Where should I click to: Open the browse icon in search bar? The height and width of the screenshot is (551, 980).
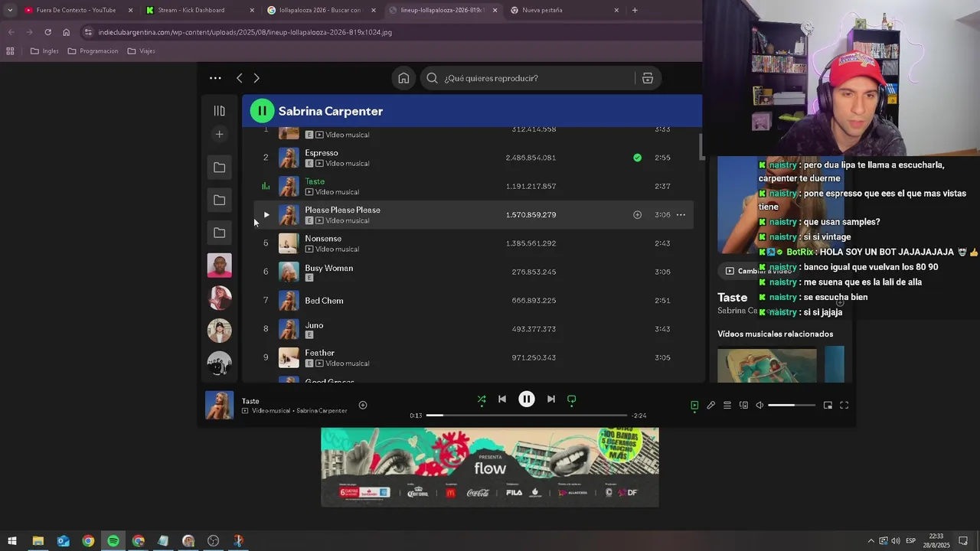coord(648,78)
